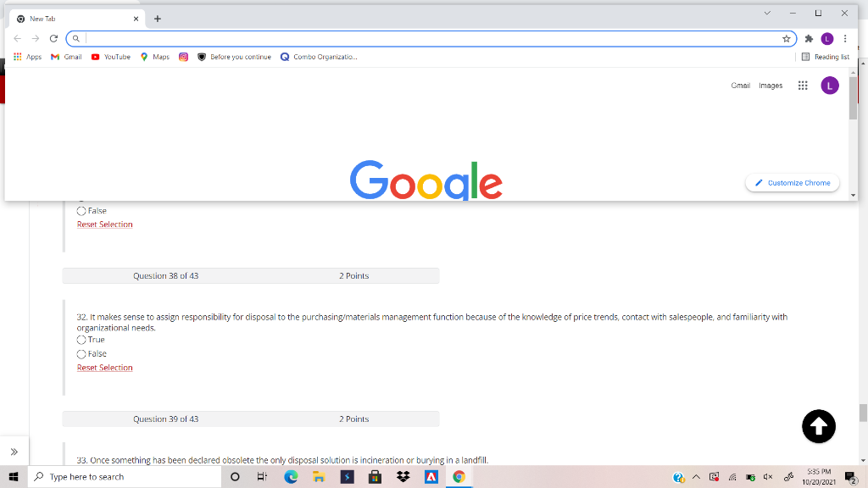Click the Reset Selection link under question 32
The image size is (868, 488).
(104, 367)
